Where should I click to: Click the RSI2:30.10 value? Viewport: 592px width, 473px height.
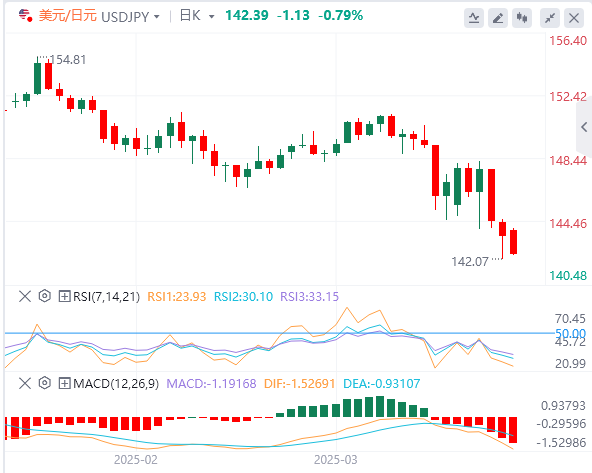[243, 297]
